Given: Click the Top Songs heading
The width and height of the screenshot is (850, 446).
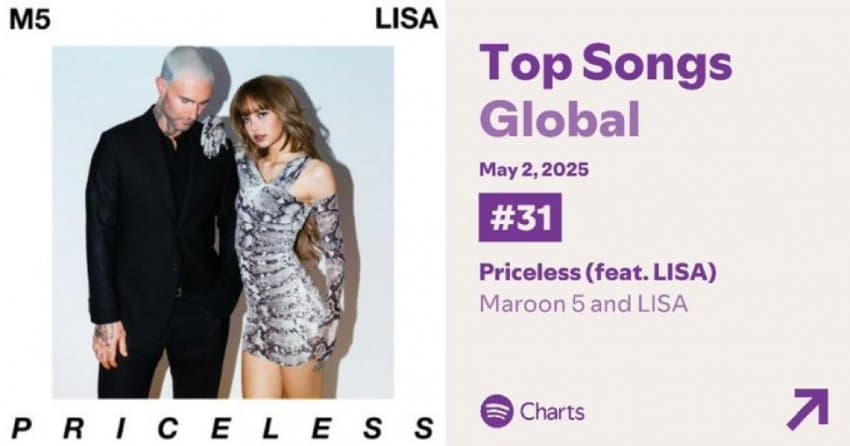Looking at the screenshot, I should (606, 64).
